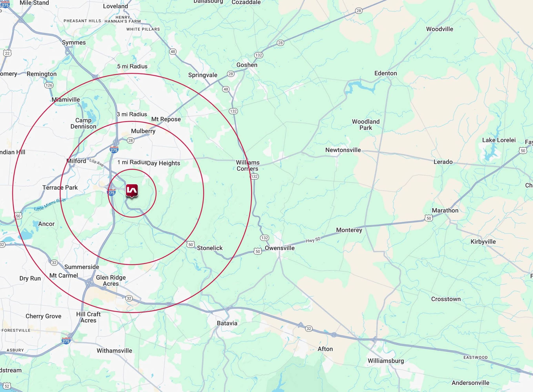Click the Williamsburg town label
The width and height of the screenshot is (533, 392).
coord(386,361)
